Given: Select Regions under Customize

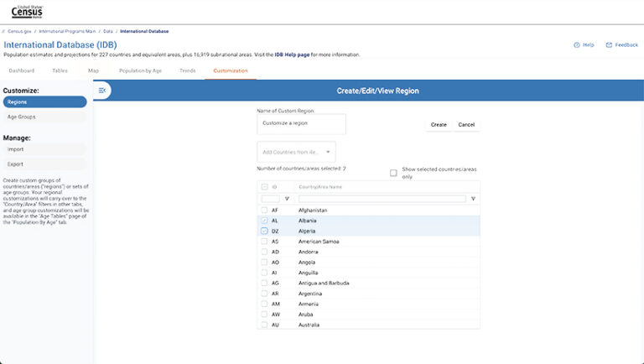Looking at the screenshot, I should pos(44,101).
